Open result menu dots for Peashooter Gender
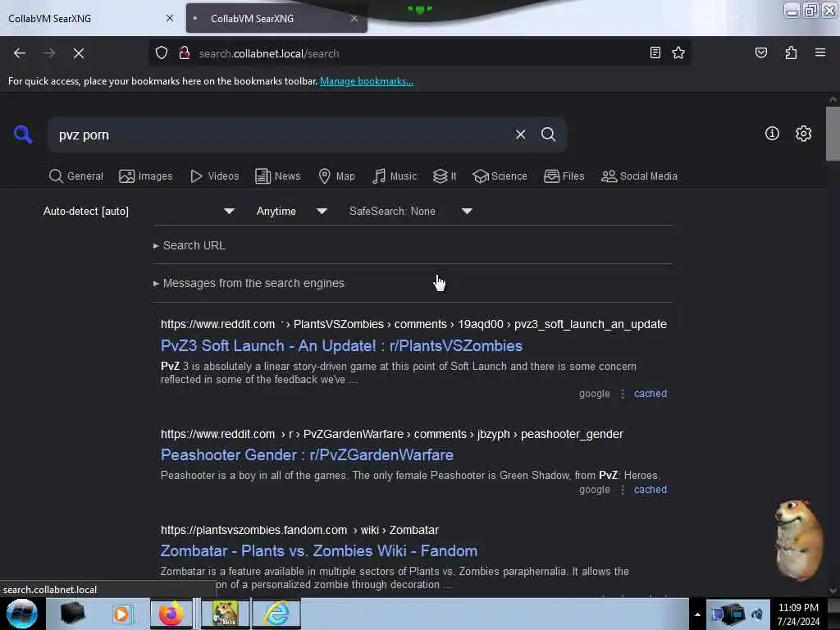 click(x=622, y=490)
